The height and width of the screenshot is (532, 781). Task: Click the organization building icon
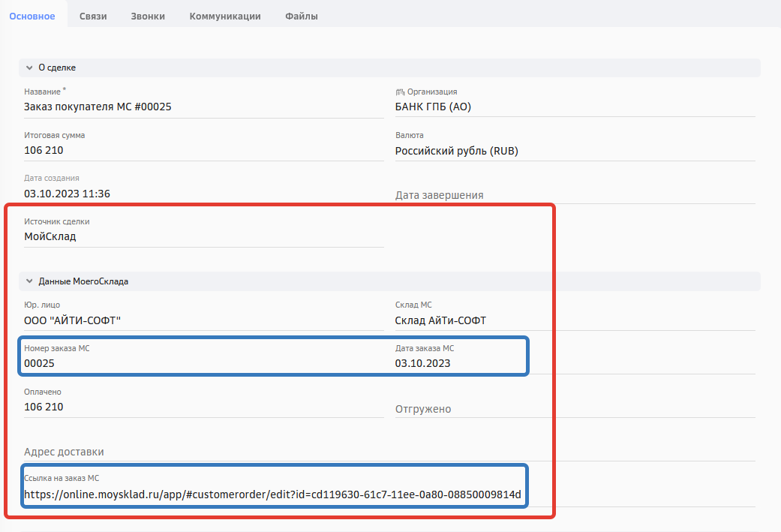tap(399, 92)
